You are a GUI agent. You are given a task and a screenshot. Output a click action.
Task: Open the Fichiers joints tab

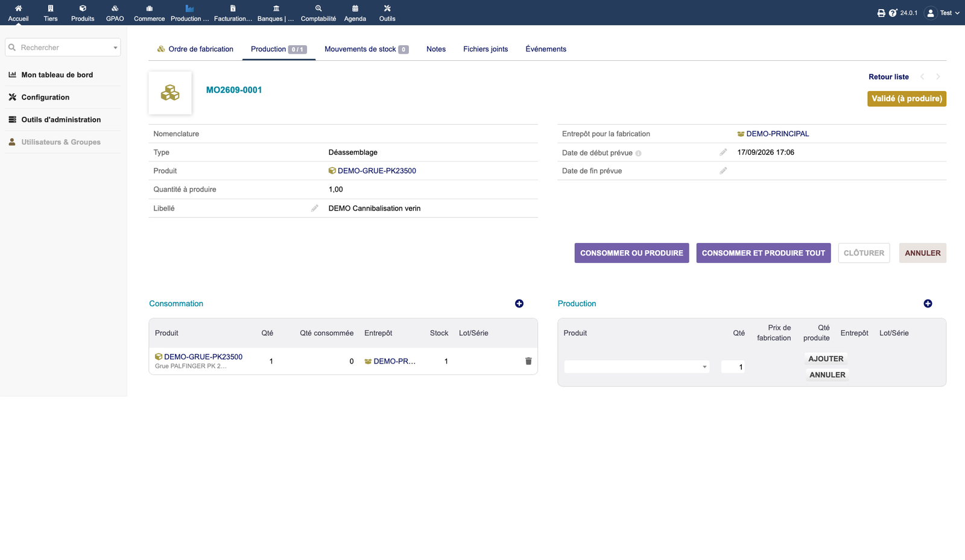[486, 49]
